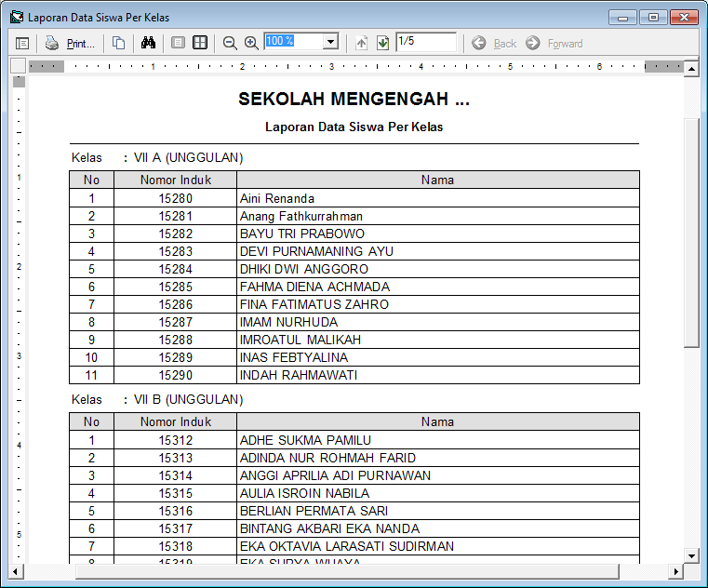
Task: Click the name Anang Fathkurrahman
Action: (301, 217)
